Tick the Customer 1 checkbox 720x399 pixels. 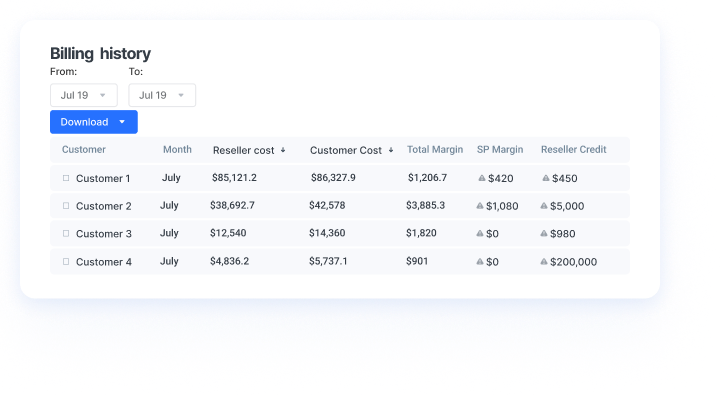(x=66, y=178)
